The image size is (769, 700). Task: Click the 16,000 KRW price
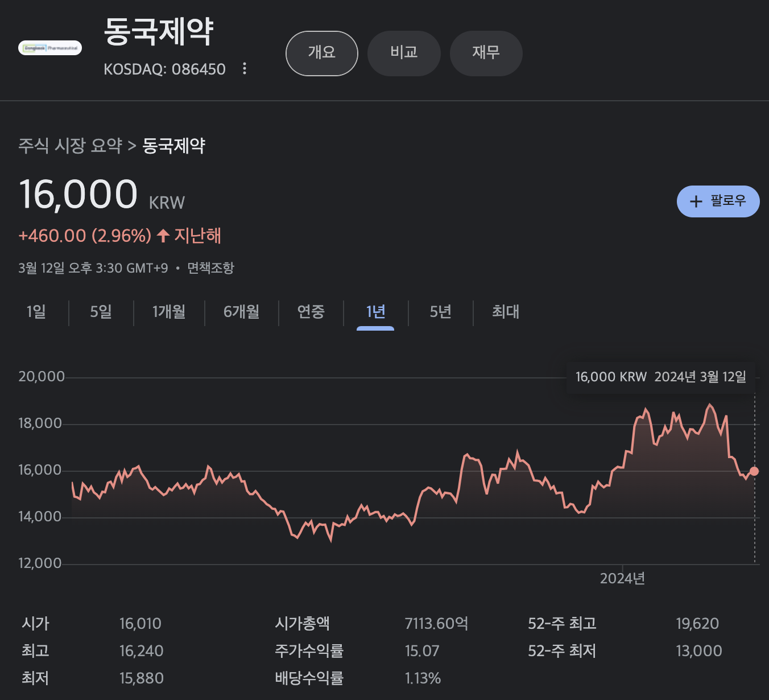102,195
